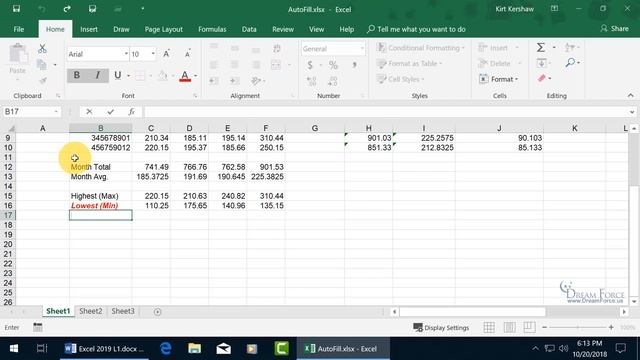Click the Clear eraser icon

click(542, 78)
